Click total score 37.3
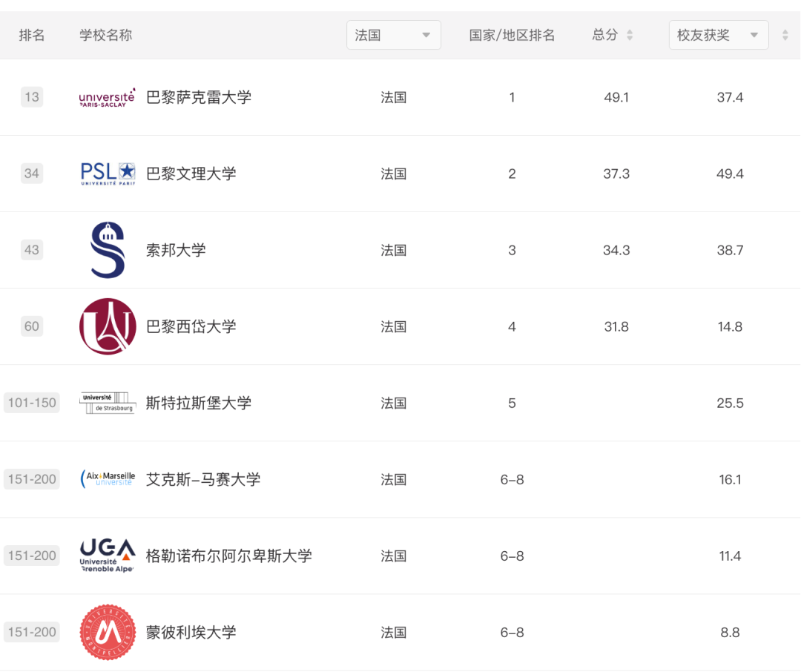 pyautogui.click(x=616, y=174)
